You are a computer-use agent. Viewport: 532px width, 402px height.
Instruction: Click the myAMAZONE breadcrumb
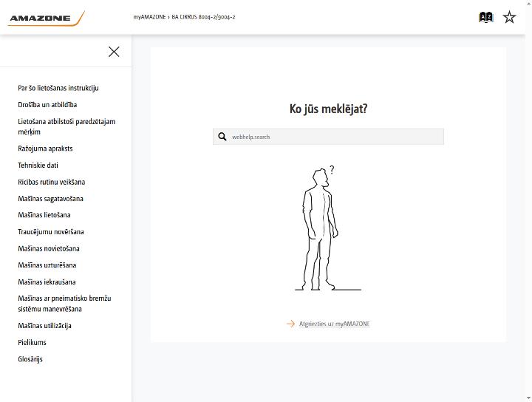pyautogui.click(x=149, y=17)
